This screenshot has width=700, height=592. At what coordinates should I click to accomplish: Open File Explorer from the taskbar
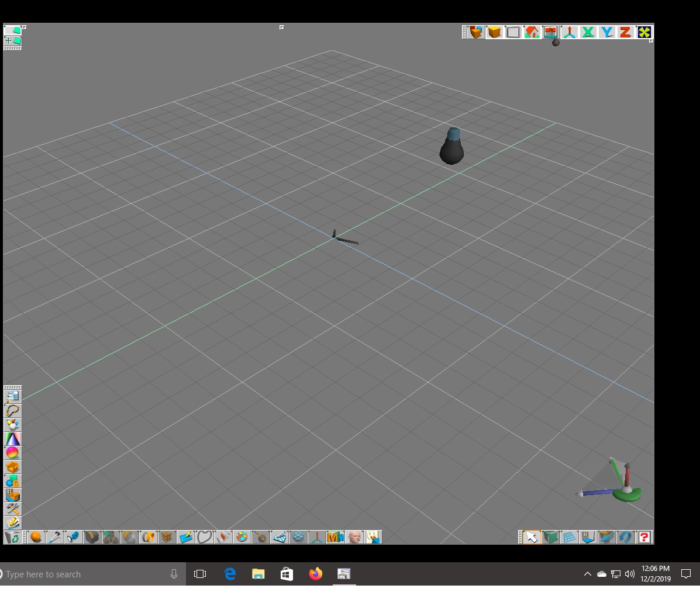[258, 574]
